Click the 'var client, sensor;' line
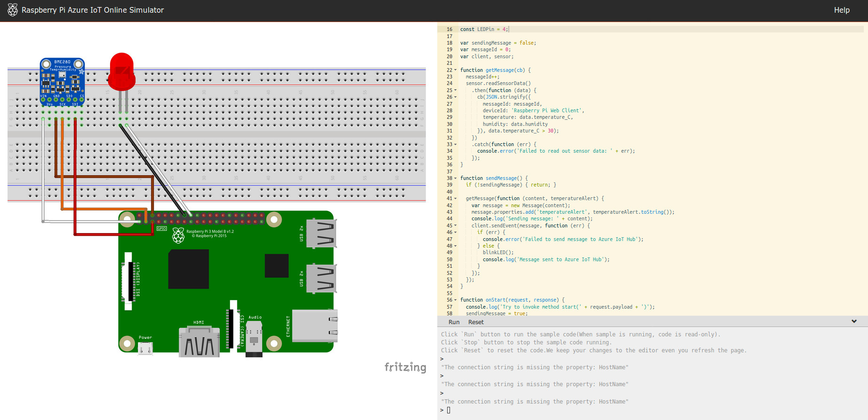The height and width of the screenshot is (420, 868). (x=487, y=56)
